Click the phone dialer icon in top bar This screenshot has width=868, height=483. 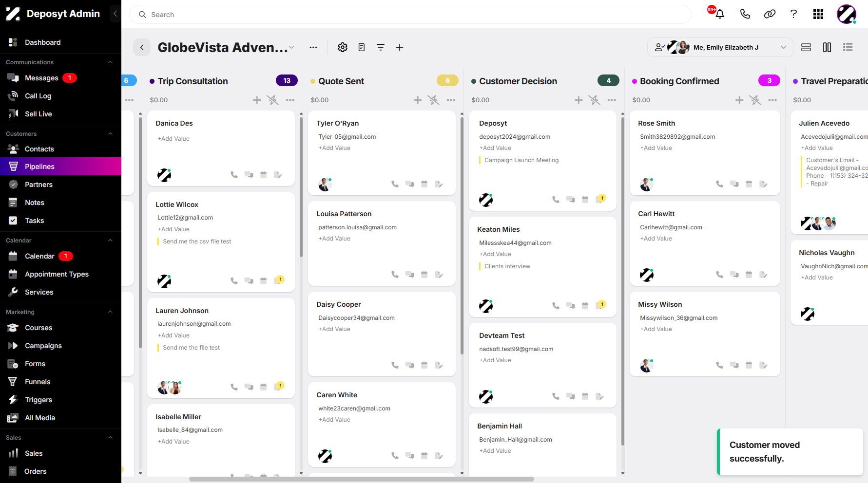[x=745, y=14]
